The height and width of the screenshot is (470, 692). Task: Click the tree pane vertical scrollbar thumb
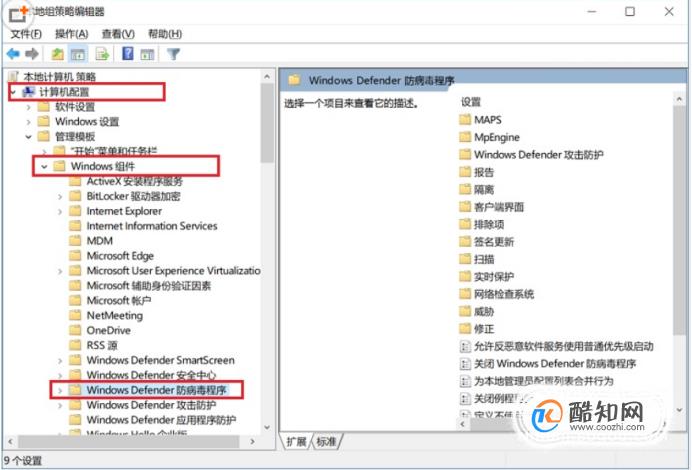click(x=267, y=124)
